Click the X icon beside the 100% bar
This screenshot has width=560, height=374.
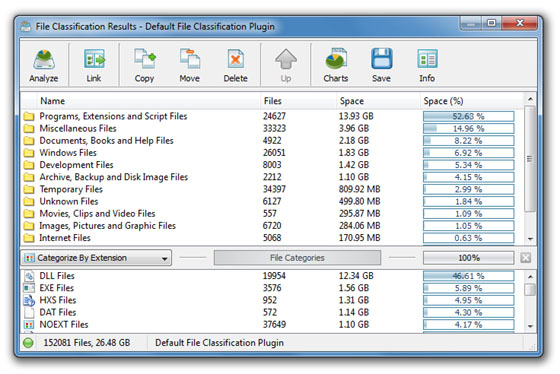[525, 258]
